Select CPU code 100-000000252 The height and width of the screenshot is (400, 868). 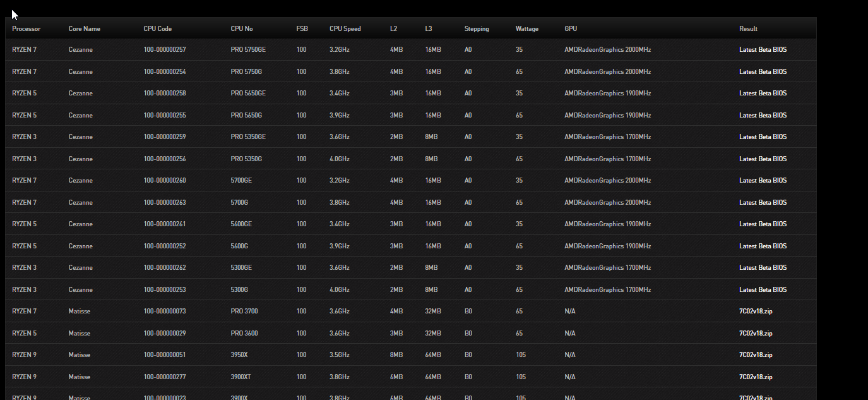(x=165, y=246)
